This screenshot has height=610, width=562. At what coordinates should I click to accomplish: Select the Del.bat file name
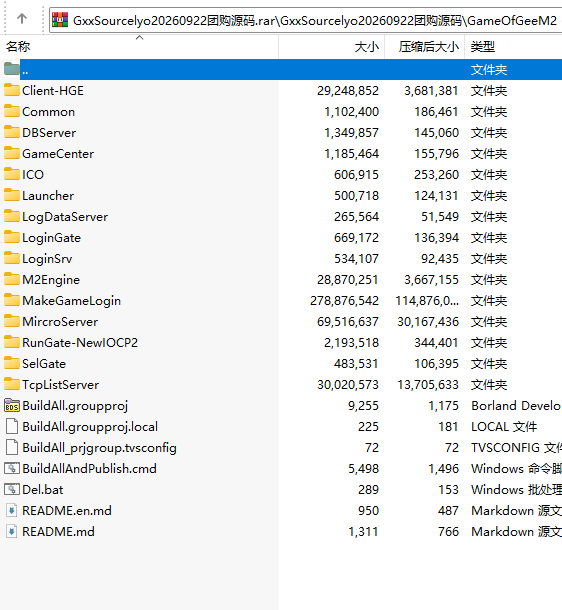(x=43, y=490)
